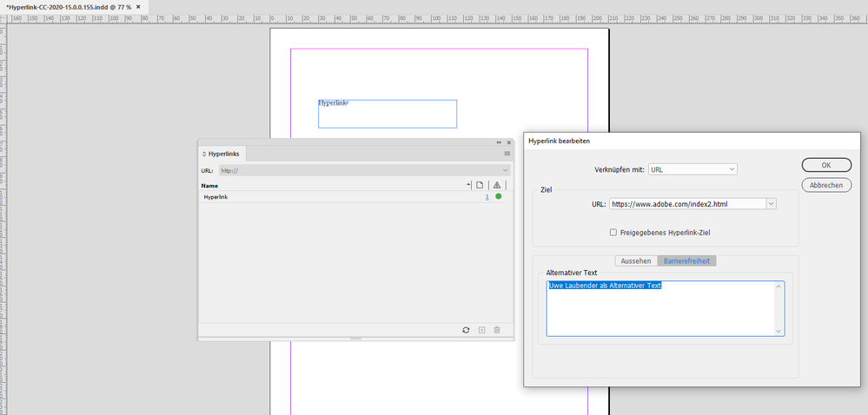
Task: Sort by Name column header
Action: 209,186
